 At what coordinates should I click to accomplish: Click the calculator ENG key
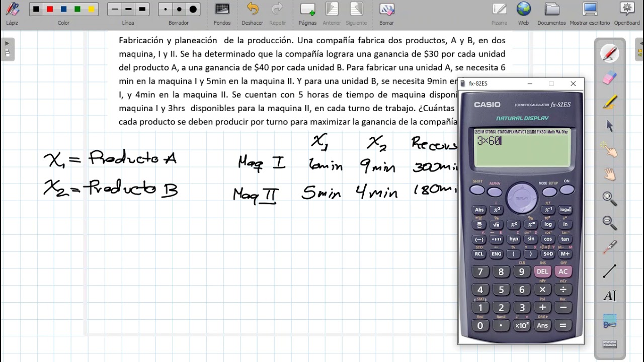point(497,254)
